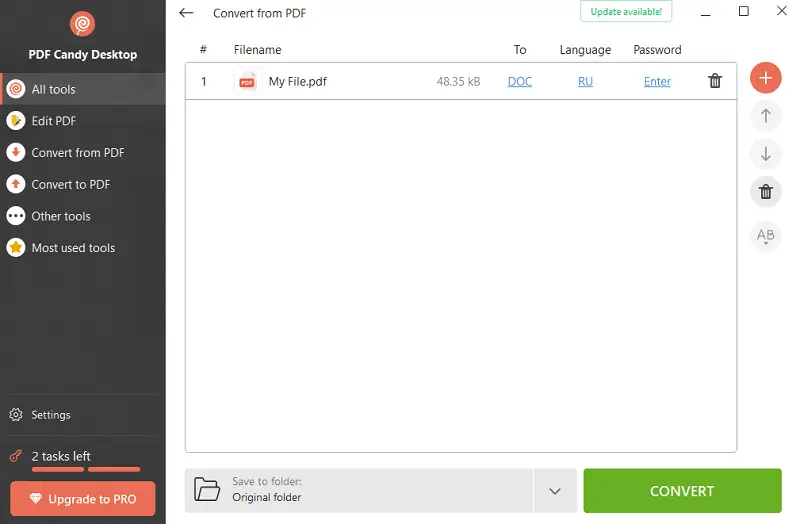Click the save folder icon

tap(207, 489)
